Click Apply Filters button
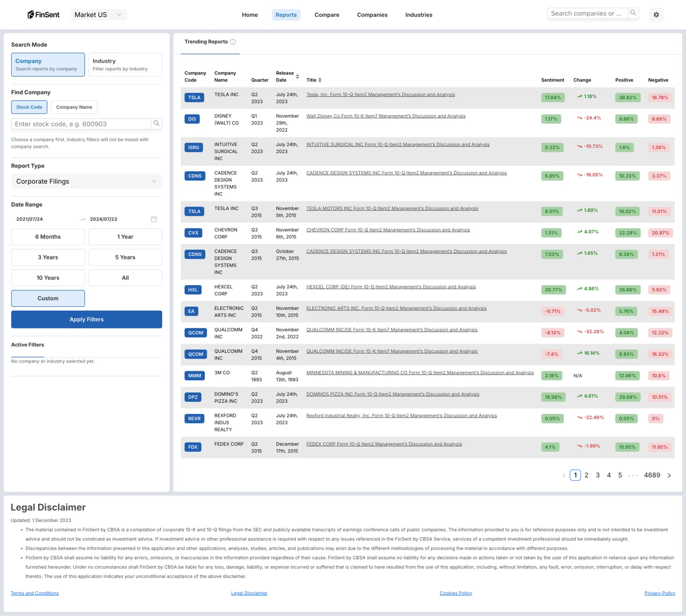Screen dimensions: 686x616 [87, 319]
